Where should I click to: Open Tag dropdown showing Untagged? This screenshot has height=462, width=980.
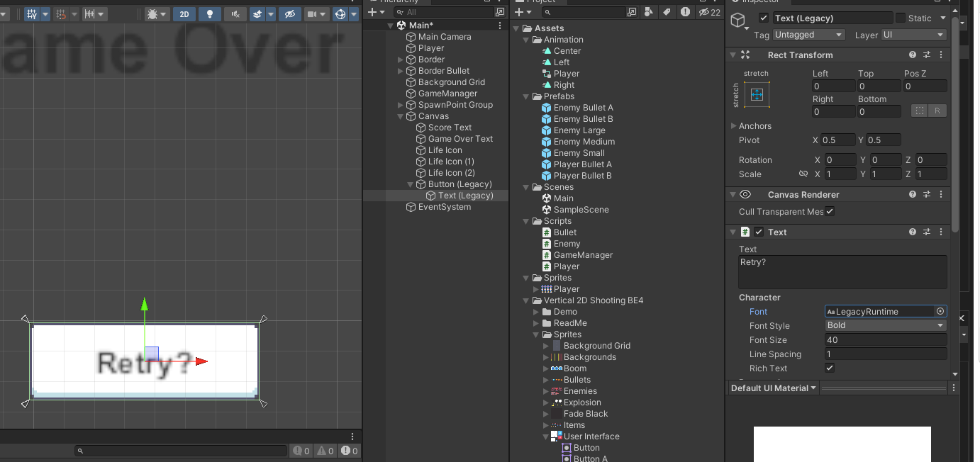point(809,35)
